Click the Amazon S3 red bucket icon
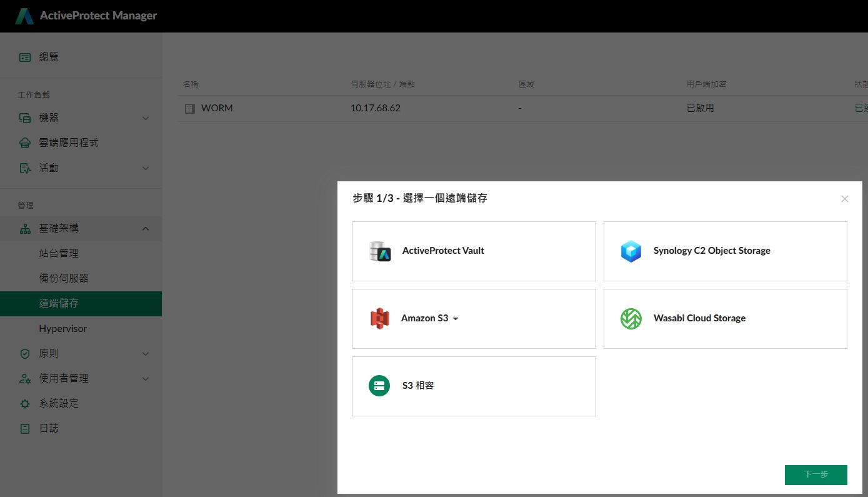 pyautogui.click(x=379, y=319)
